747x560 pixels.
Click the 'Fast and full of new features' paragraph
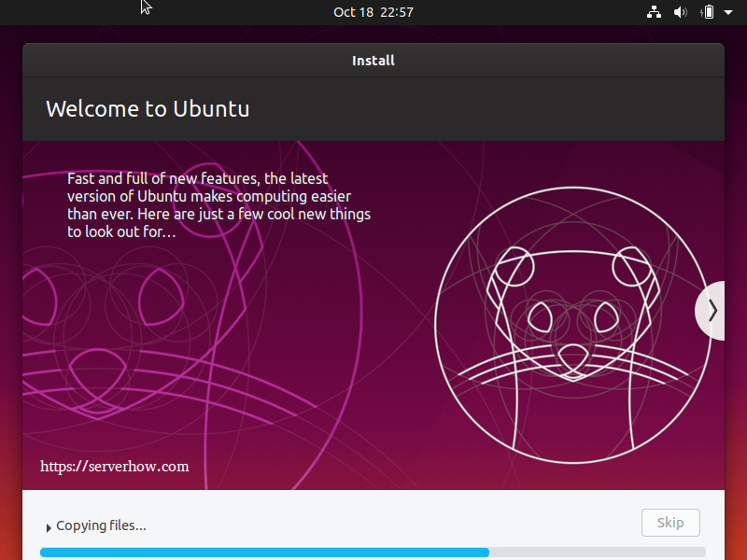click(219, 204)
